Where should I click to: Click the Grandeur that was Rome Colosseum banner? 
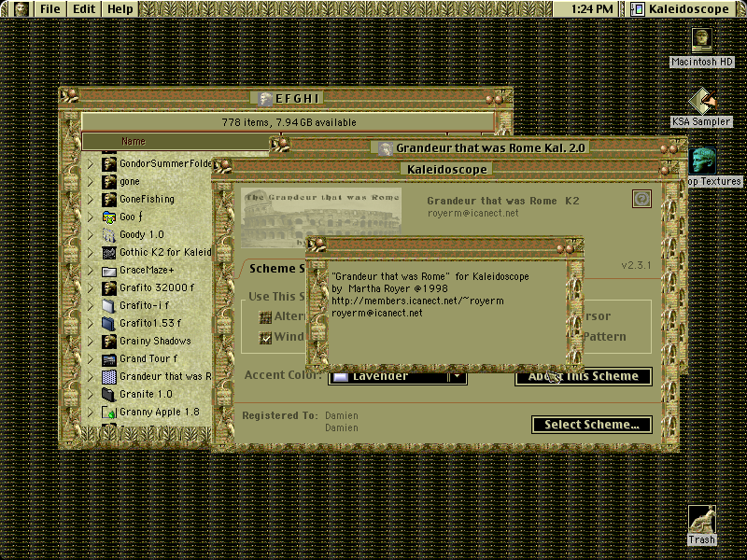(320, 217)
